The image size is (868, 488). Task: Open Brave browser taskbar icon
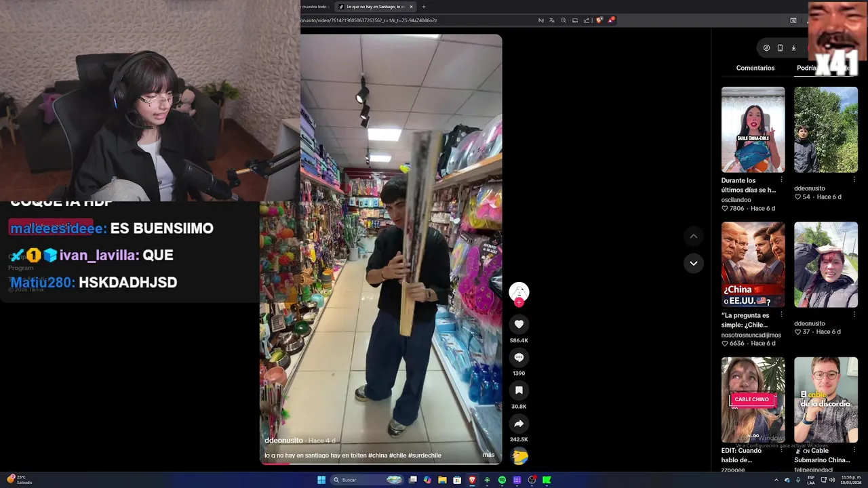[x=472, y=480]
